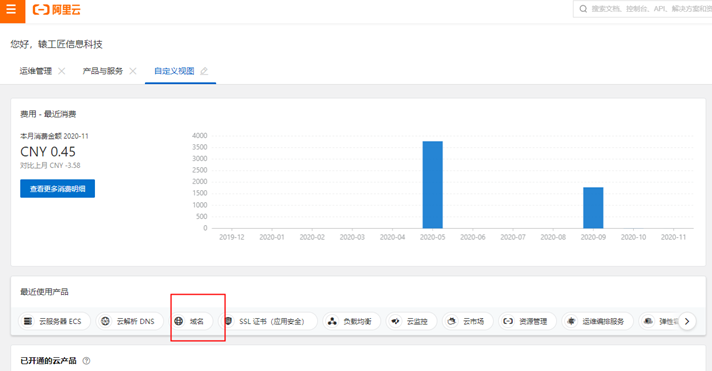Screen dimensions: 712x371
Task: Click the 对比上月 CNY -3.58 text
Action: [x=50, y=165]
